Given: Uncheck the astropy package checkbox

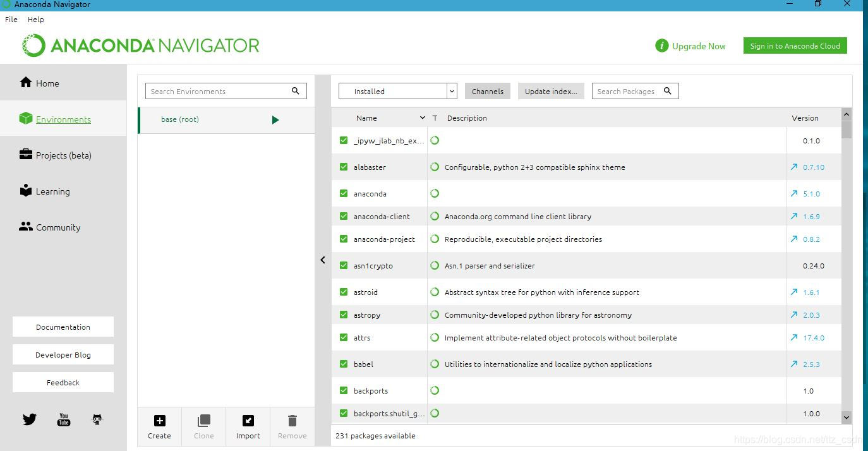Looking at the screenshot, I should pyautogui.click(x=344, y=315).
